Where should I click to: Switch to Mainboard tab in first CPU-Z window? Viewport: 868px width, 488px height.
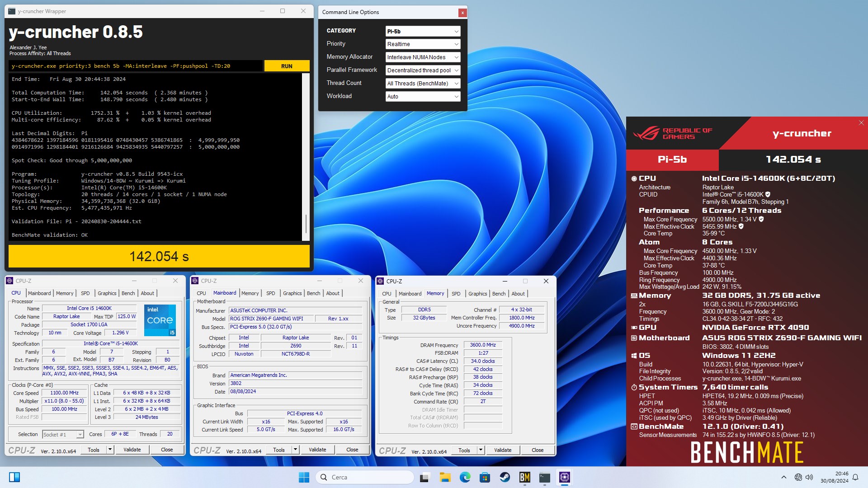pos(39,293)
